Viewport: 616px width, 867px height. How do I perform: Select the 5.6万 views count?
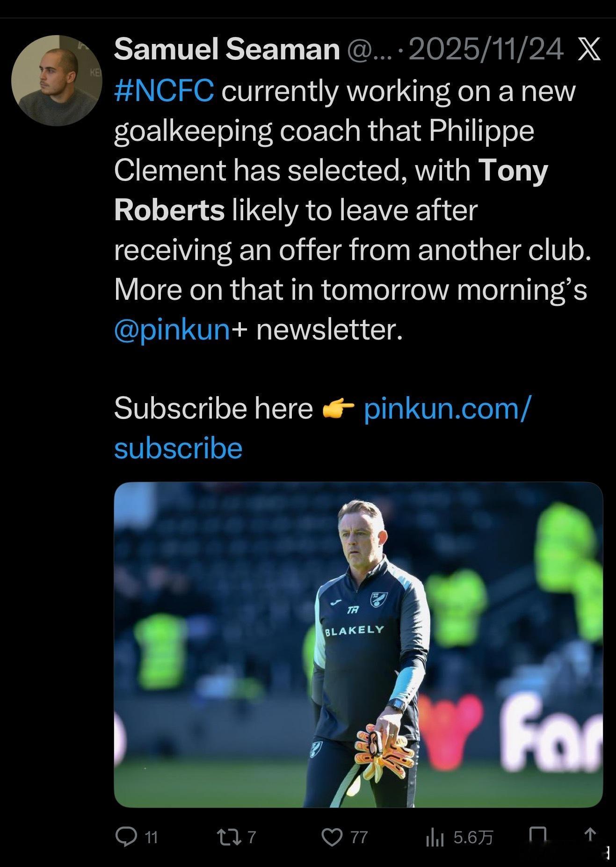473,837
